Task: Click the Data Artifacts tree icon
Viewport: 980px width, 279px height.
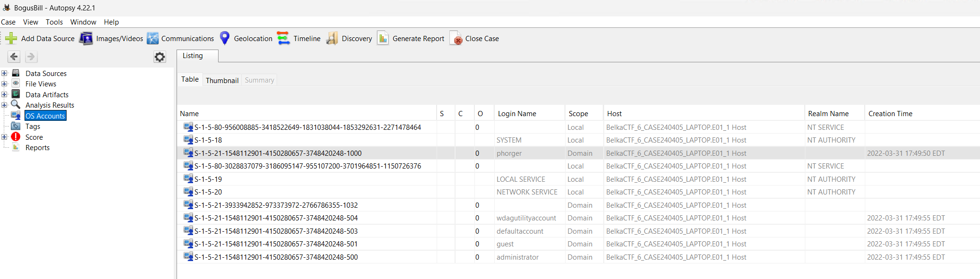Action: 16,94
